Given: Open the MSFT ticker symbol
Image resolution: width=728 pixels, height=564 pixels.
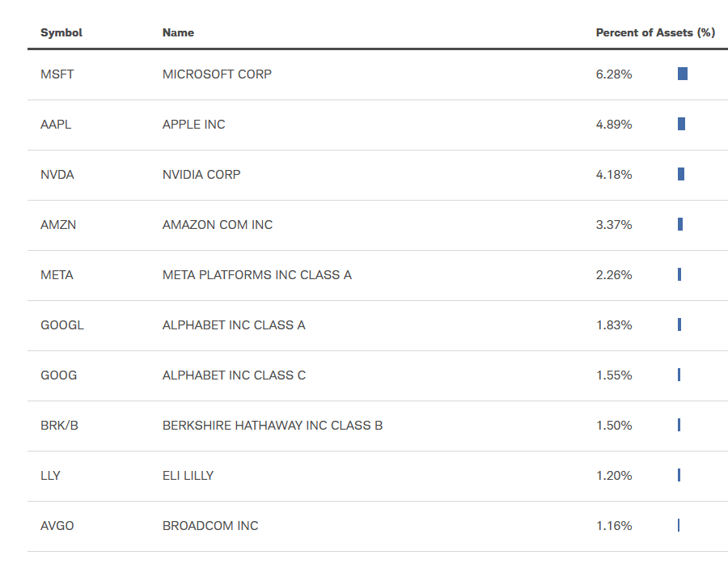Looking at the screenshot, I should click(57, 74).
